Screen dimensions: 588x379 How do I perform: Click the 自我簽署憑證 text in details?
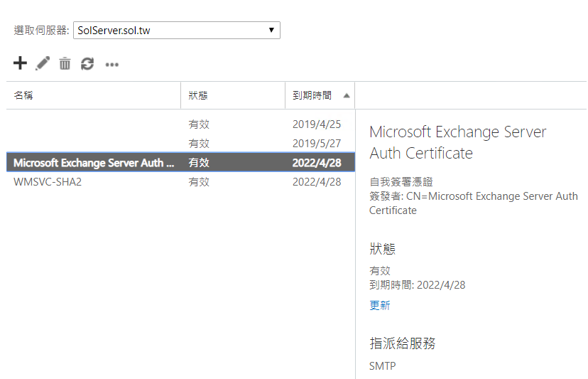point(401,182)
